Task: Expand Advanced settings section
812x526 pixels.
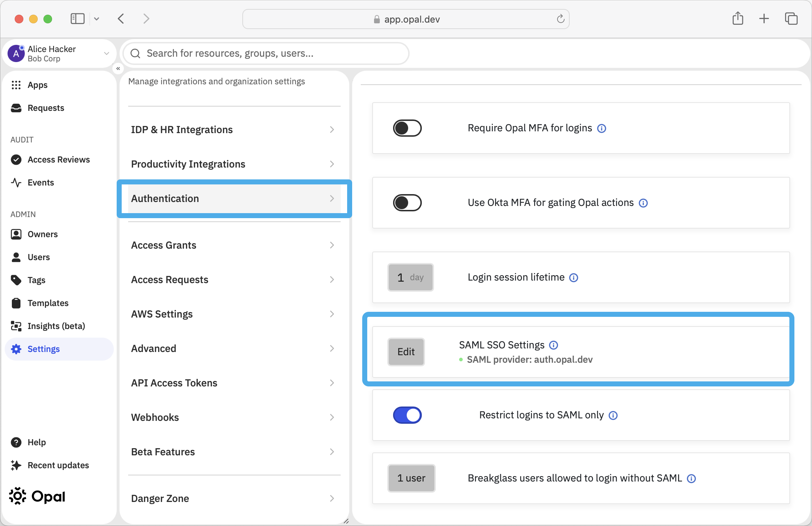Action: coord(234,348)
